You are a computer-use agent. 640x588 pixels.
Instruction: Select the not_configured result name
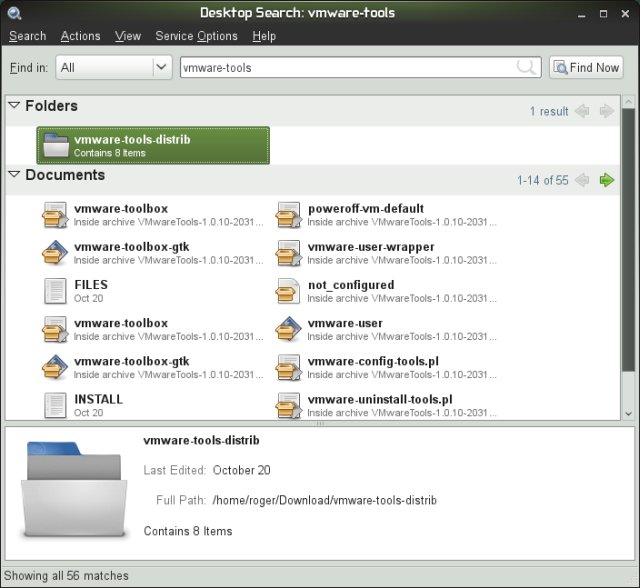pyautogui.click(x=351, y=285)
